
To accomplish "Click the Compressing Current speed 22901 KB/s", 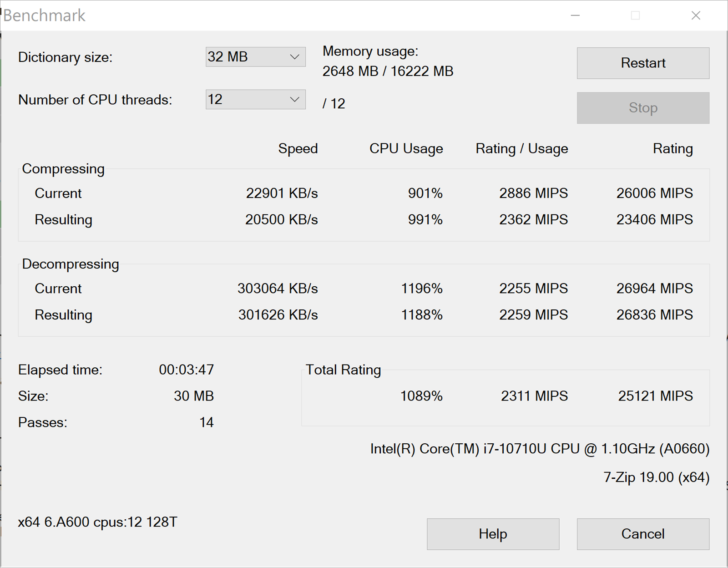I will coord(282,193).
